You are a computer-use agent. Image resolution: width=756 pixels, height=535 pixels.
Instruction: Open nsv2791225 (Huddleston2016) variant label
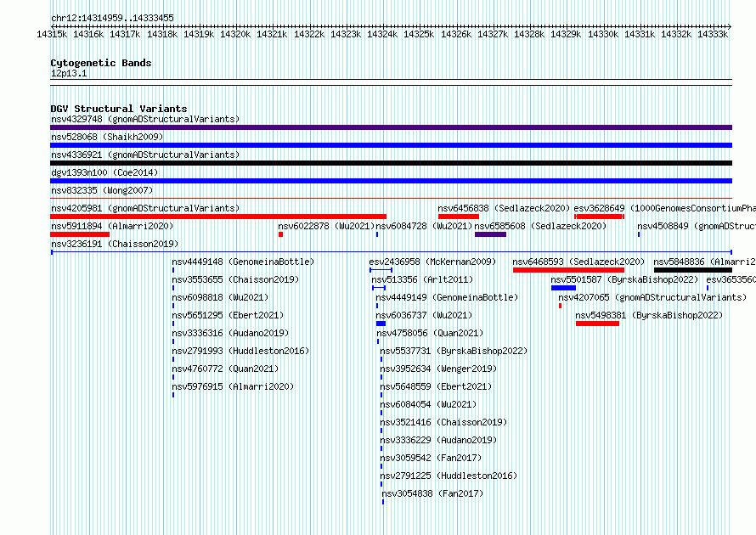click(x=449, y=476)
